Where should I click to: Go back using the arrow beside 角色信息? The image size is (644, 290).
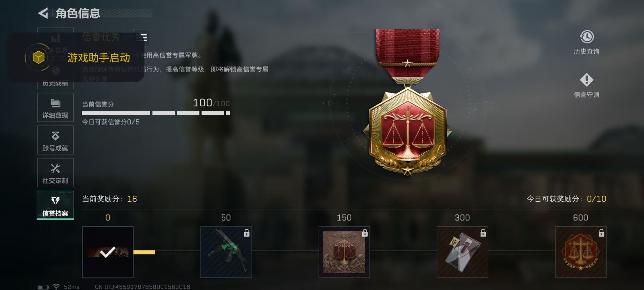pyautogui.click(x=43, y=13)
